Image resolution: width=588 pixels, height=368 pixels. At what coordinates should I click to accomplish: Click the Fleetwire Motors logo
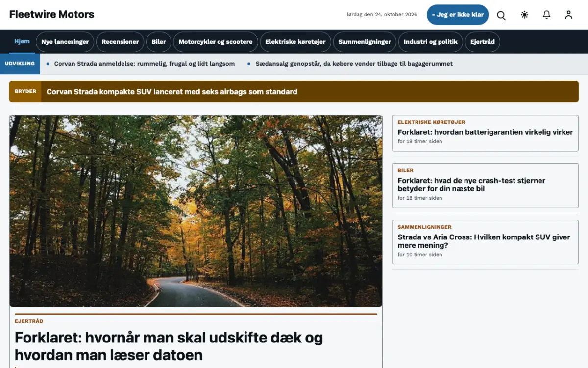(51, 14)
